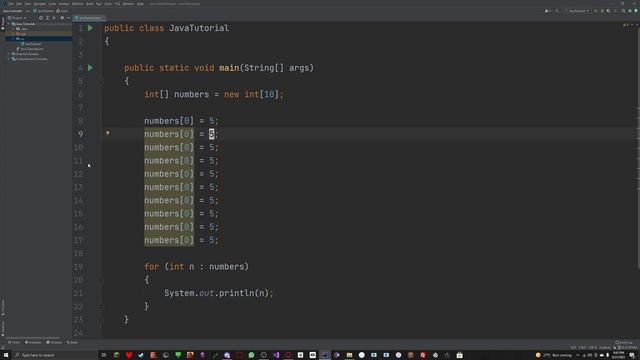Expand External Libraries node
The height and width of the screenshot is (360, 640).
[x=9, y=54]
